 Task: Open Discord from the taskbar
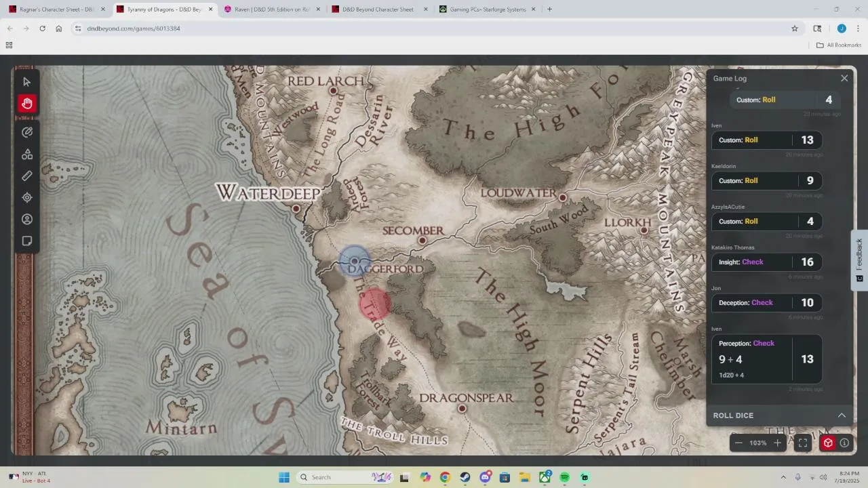click(485, 477)
